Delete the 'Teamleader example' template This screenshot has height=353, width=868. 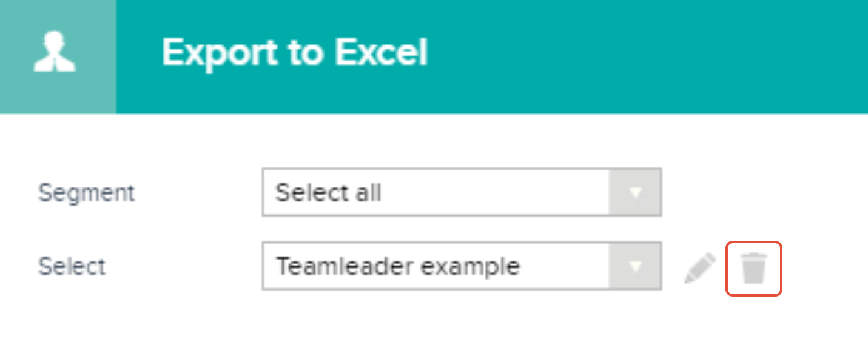[x=755, y=269]
